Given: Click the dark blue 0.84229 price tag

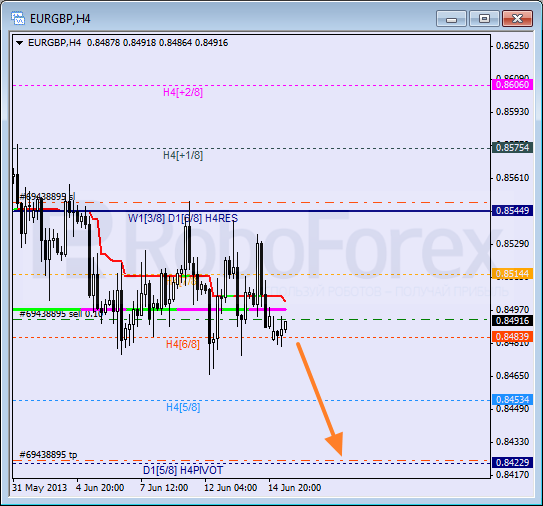Looking at the screenshot, I should 512,462.
